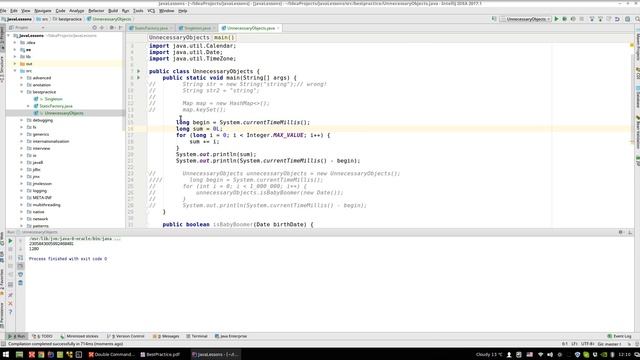Clear console output with the trash icon
This screenshot has height=360, width=640.
pos(20,283)
